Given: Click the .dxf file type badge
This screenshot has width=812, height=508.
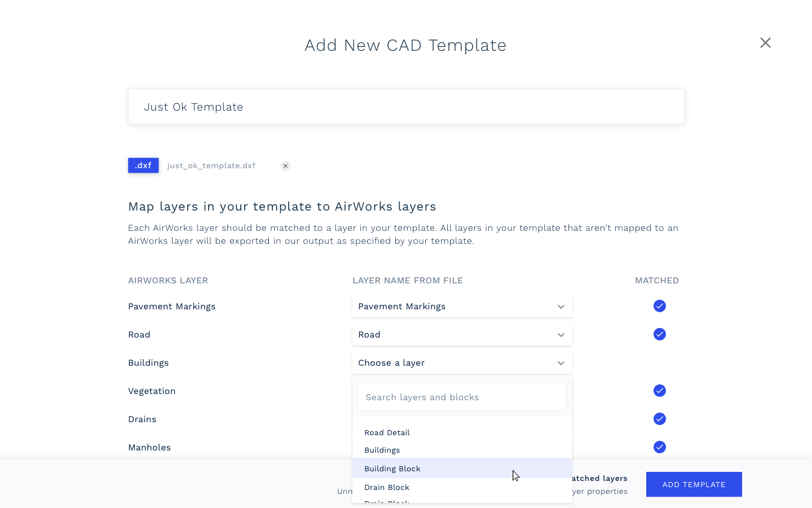Looking at the screenshot, I should click(x=143, y=165).
